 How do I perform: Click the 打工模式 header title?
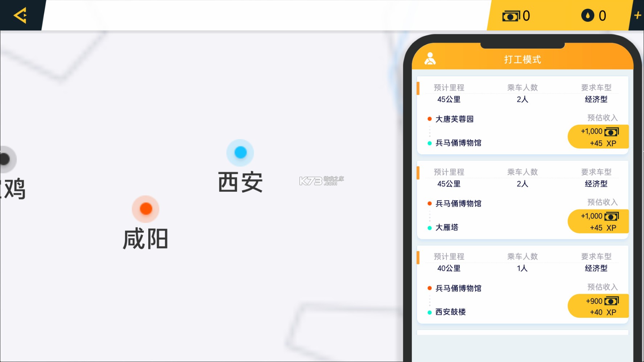click(x=522, y=59)
